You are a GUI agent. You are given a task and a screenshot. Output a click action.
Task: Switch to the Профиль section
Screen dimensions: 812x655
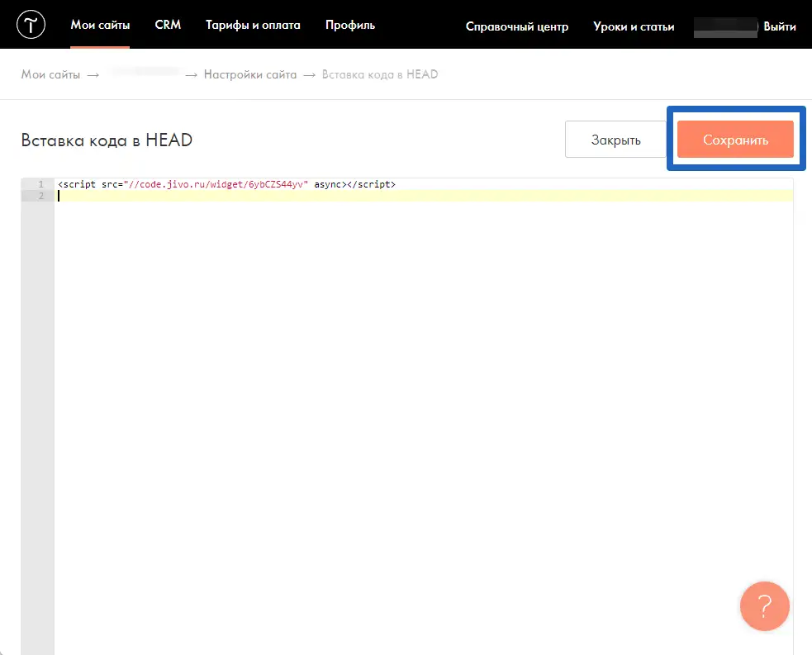click(x=350, y=26)
